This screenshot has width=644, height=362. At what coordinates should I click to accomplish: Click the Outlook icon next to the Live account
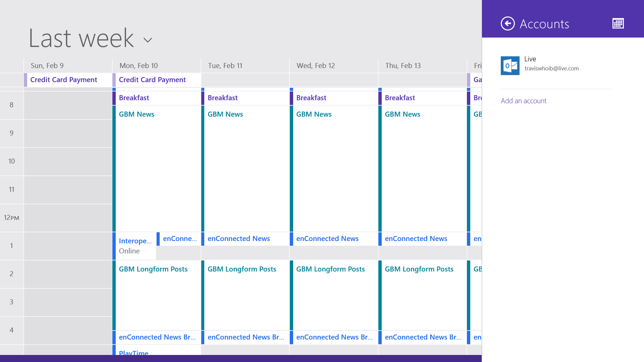point(510,66)
